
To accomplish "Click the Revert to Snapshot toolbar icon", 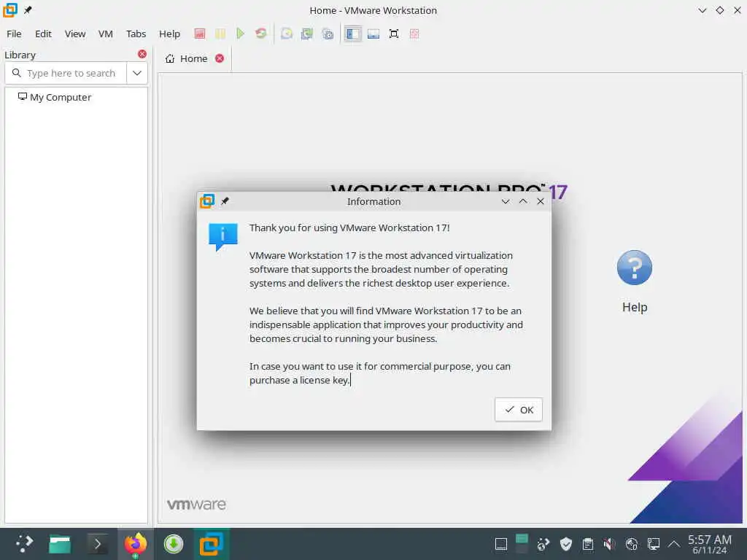I will (307, 34).
